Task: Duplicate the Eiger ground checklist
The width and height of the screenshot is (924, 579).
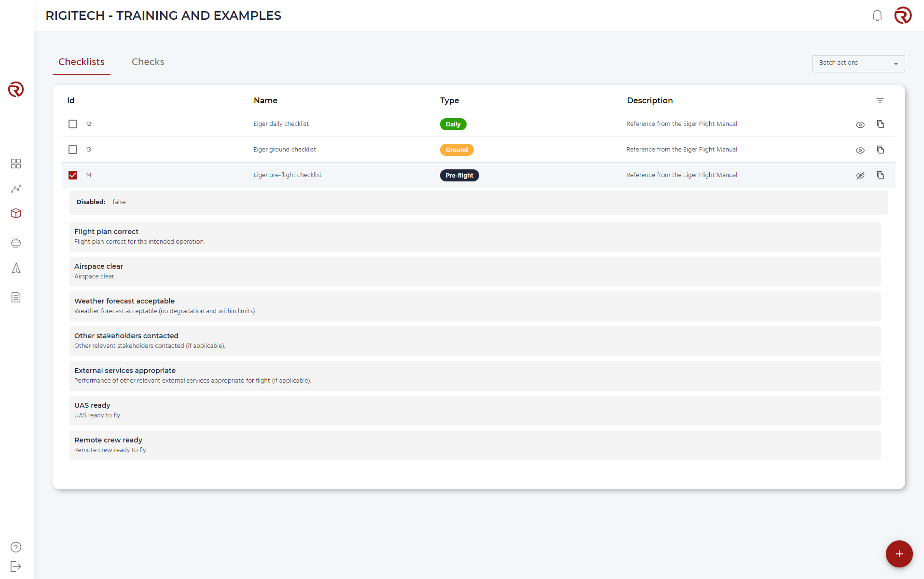Action: click(881, 150)
